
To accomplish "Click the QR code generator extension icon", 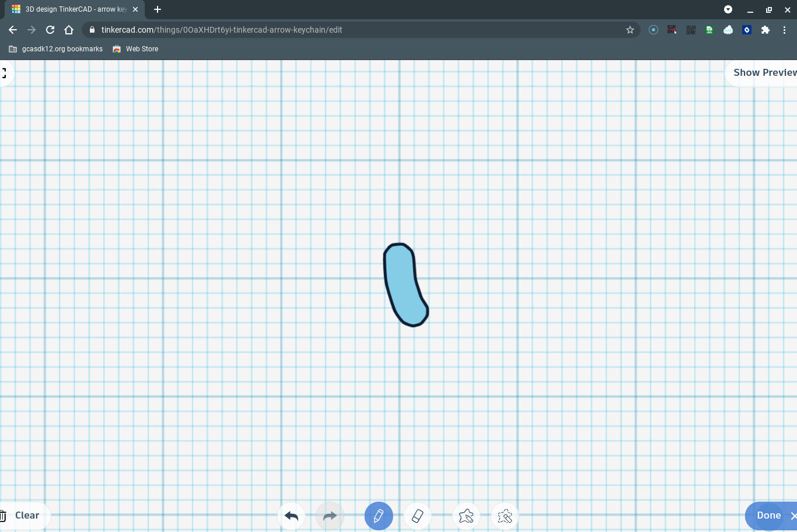I will click(x=691, y=30).
